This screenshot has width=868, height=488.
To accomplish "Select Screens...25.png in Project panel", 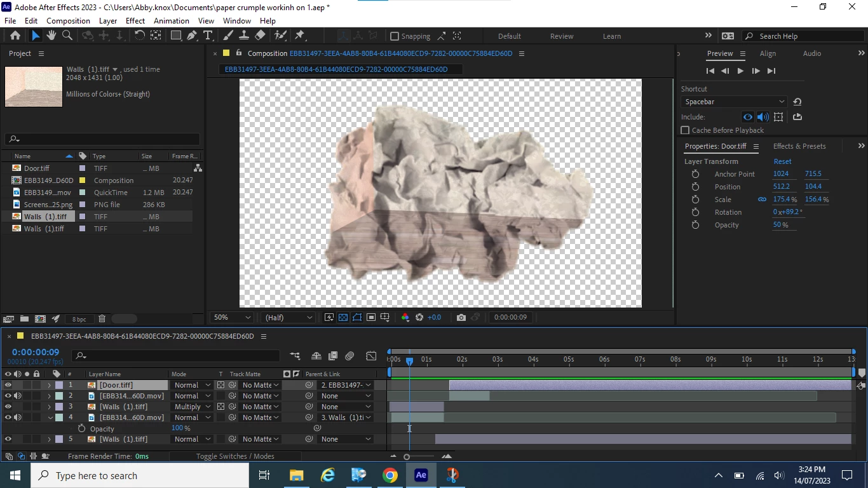I will click(48, 205).
